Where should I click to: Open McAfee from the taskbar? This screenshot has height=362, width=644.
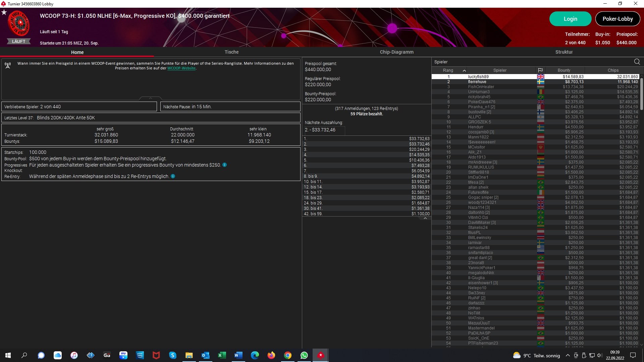[x=156, y=355]
